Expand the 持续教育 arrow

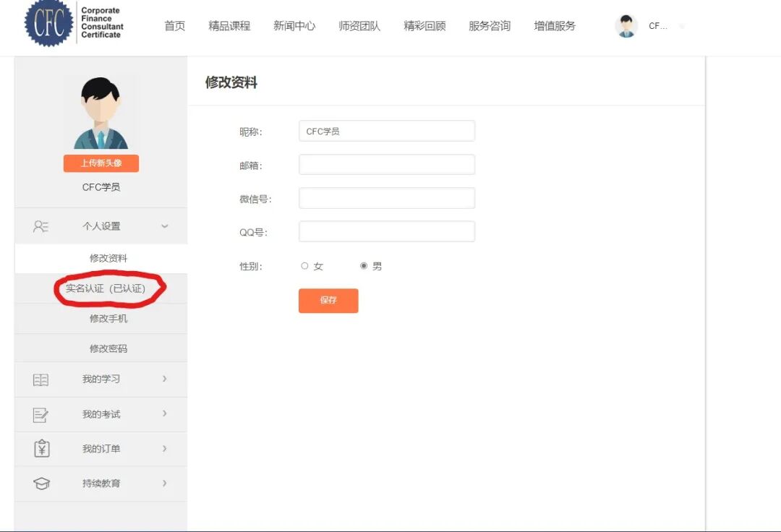click(164, 483)
